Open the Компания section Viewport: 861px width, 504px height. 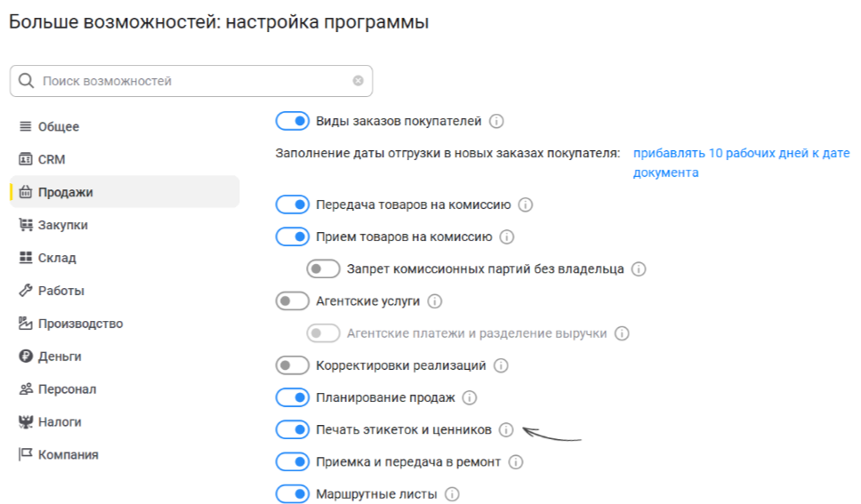pyautogui.click(x=125, y=454)
